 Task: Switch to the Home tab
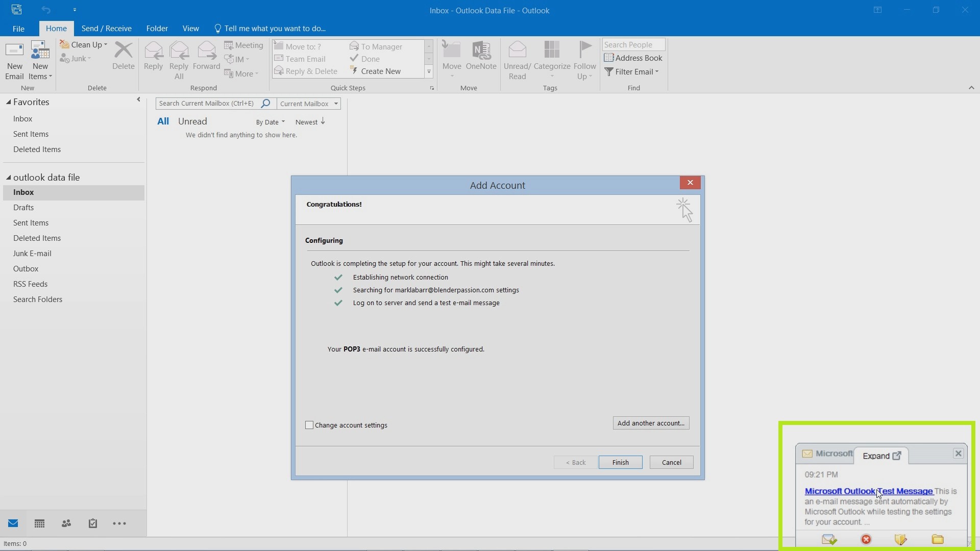tap(56, 29)
